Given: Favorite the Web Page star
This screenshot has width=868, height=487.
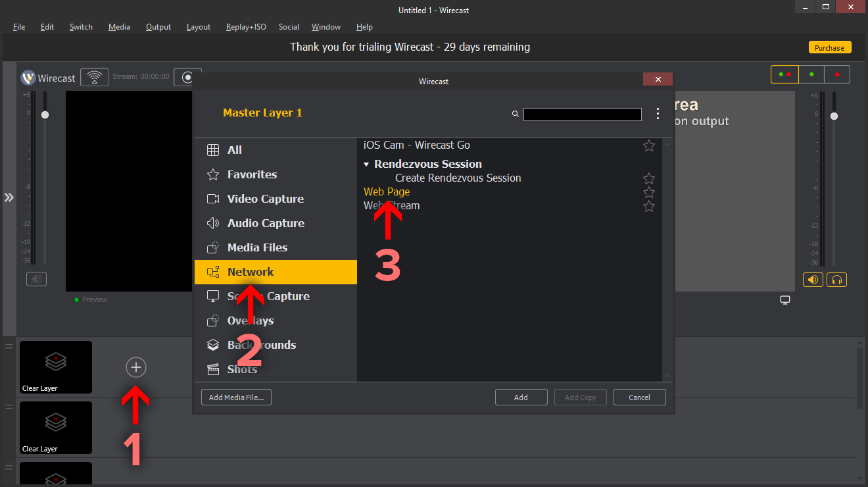Looking at the screenshot, I should click(x=649, y=192).
